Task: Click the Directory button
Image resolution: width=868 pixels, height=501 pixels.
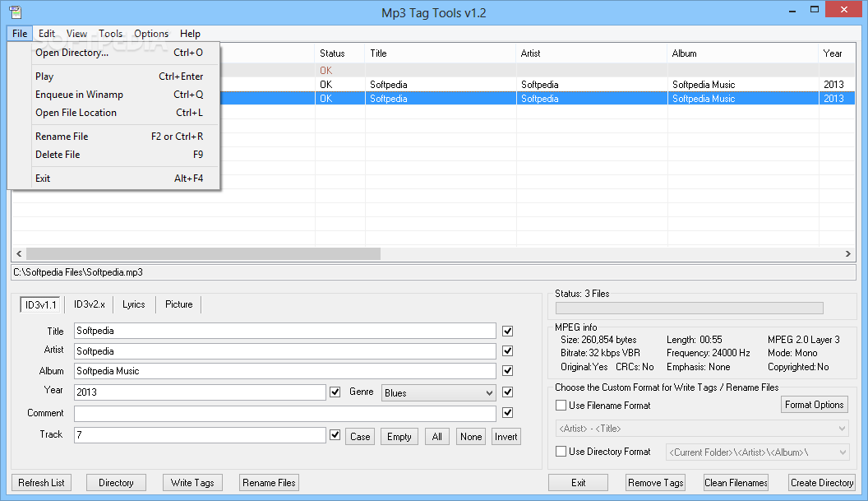Action: click(x=116, y=483)
